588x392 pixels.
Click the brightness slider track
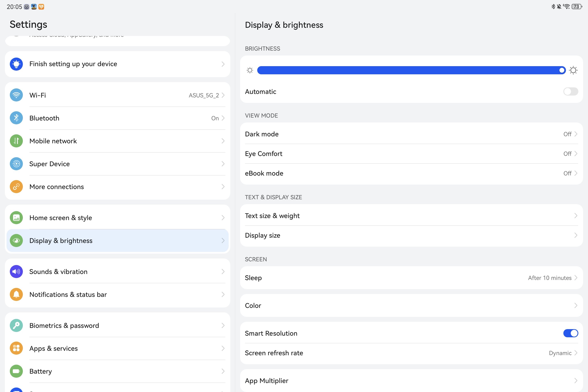pos(411,70)
